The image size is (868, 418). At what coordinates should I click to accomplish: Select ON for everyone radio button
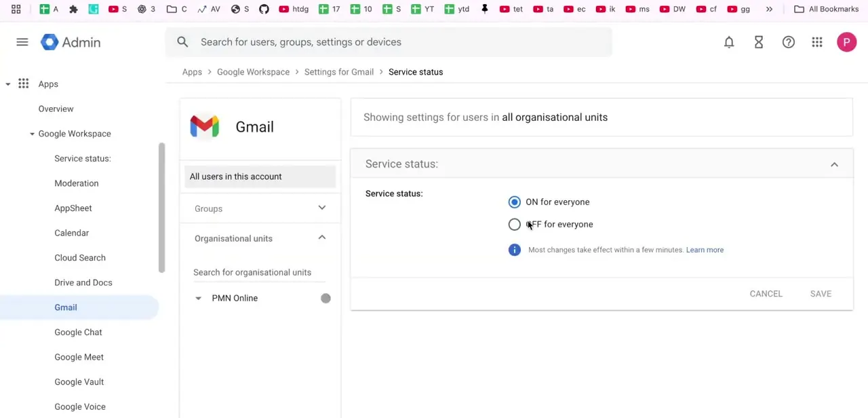coord(515,202)
